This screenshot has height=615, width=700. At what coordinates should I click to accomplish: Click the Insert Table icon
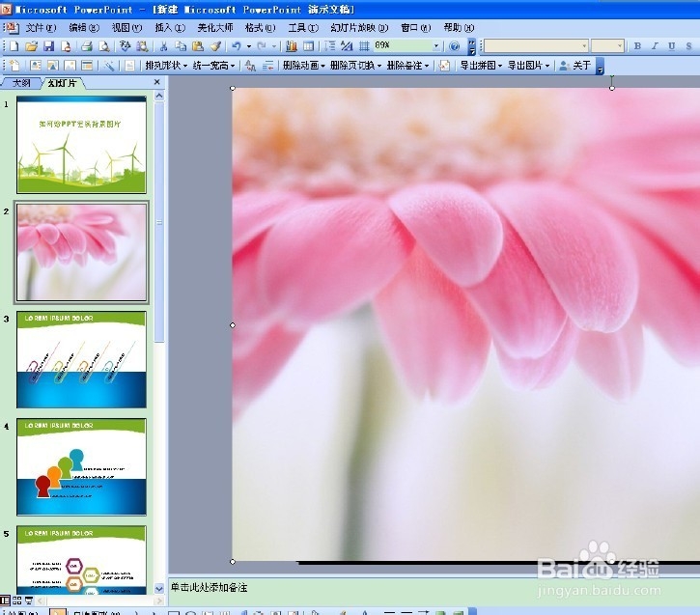pyautogui.click(x=308, y=46)
